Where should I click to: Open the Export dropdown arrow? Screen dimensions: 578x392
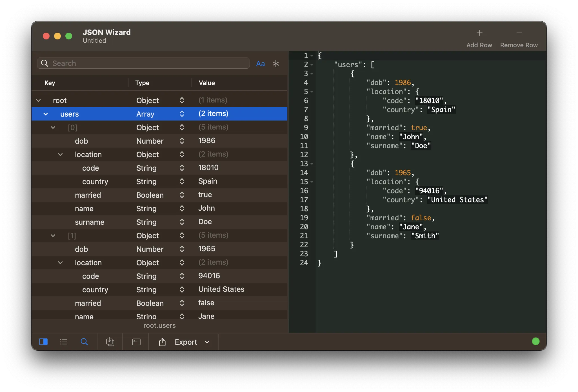(207, 342)
